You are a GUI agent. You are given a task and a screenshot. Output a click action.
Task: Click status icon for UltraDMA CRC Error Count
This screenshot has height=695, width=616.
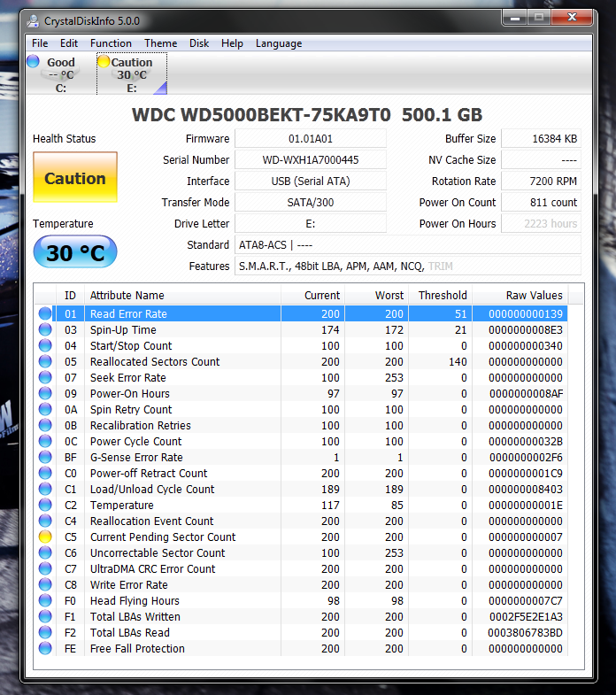(45, 568)
